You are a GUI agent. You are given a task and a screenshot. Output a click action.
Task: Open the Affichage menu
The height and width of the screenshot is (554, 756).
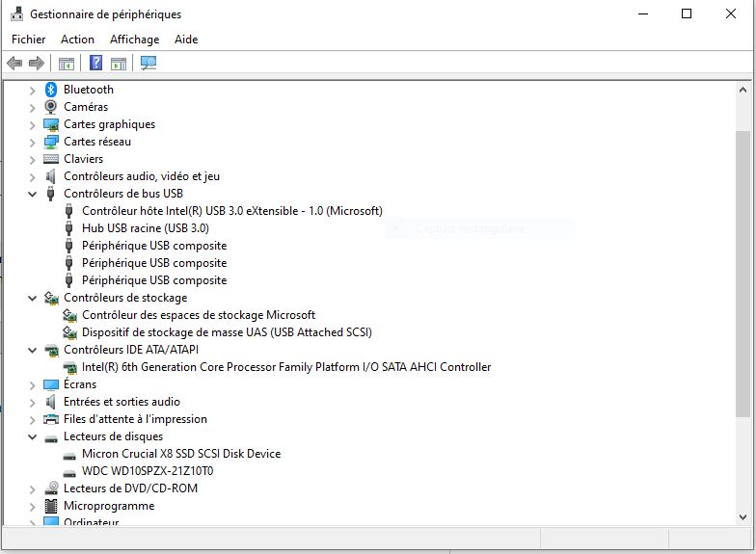coord(135,40)
